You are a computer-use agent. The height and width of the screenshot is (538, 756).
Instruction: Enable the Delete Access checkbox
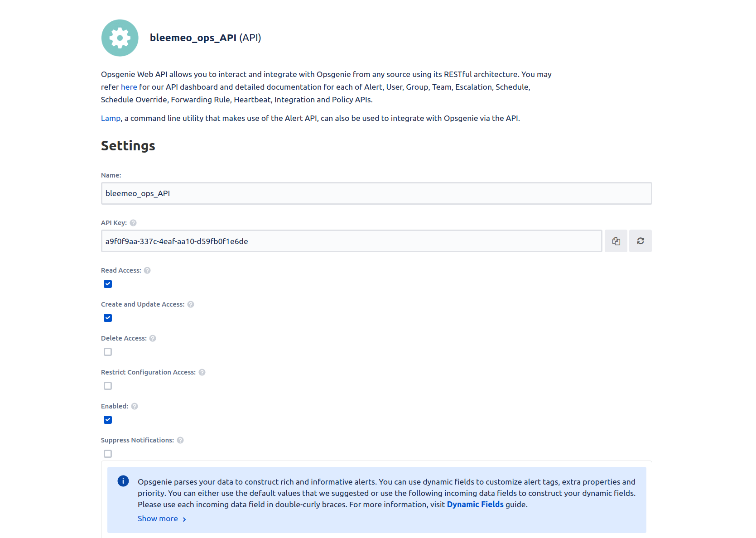tap(107, 352)
